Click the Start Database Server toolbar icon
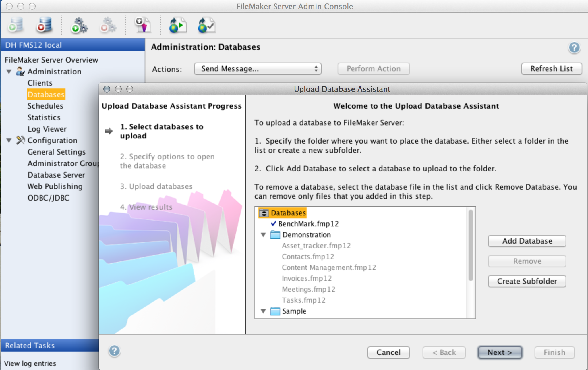The image size is (588, 370). tap(16, 25)
